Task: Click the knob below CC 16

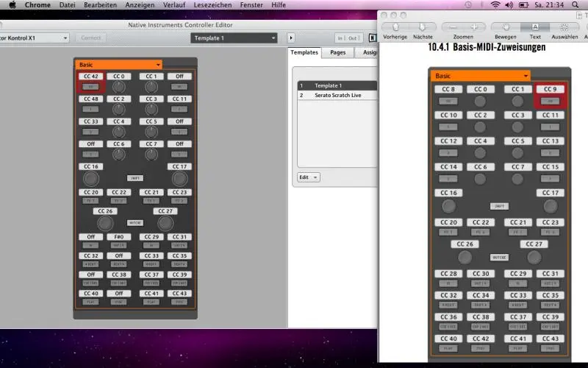Action: point(91,178)
